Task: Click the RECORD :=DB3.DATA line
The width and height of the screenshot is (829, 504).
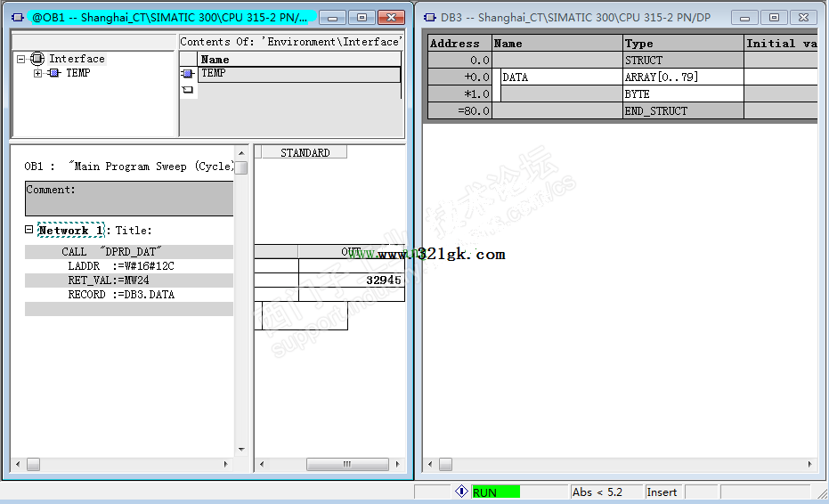Action: pos(129,295)
